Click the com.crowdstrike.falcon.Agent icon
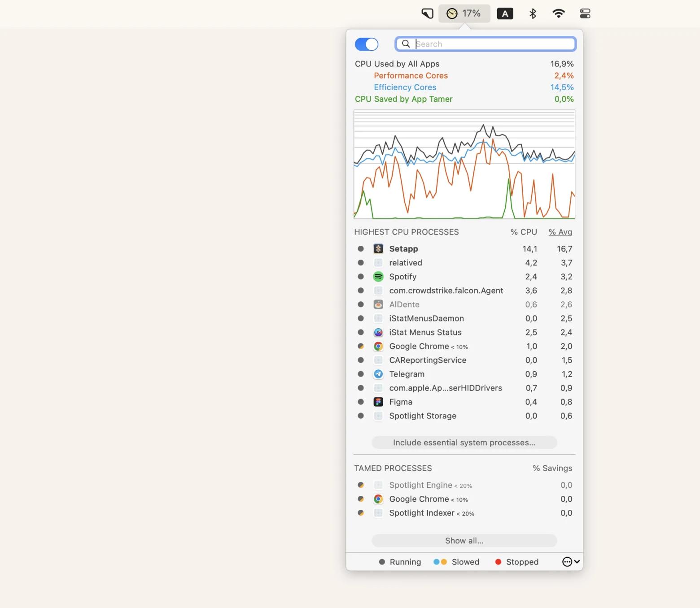 click(378, 290)
